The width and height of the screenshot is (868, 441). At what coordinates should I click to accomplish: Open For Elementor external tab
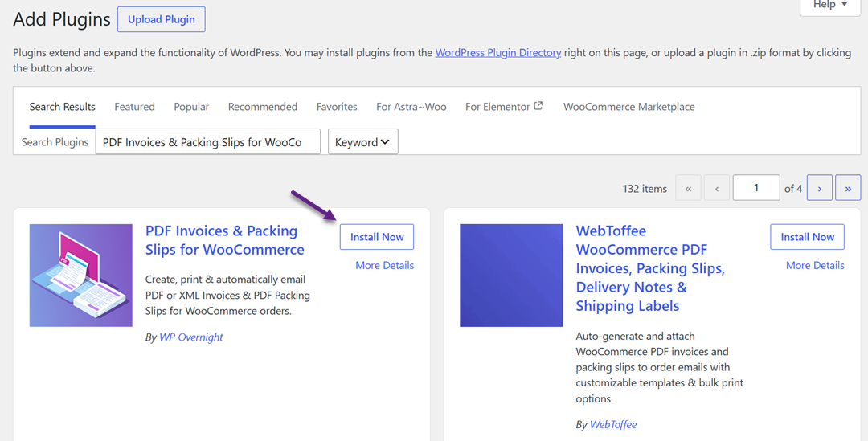504,107
